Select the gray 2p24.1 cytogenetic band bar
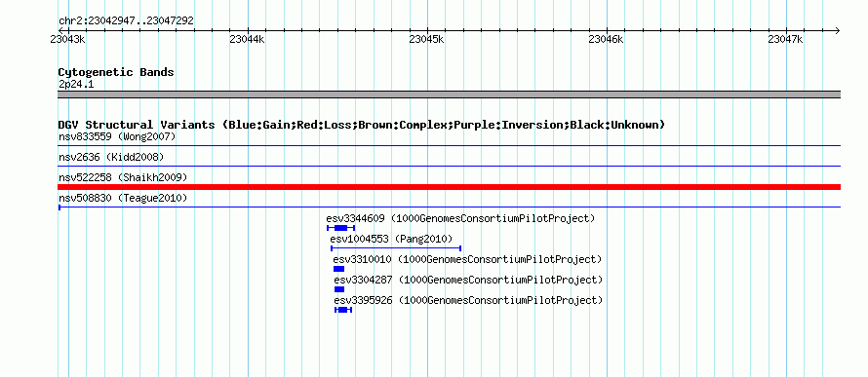Viewport: 868px width, 377px height. point(449,94)
